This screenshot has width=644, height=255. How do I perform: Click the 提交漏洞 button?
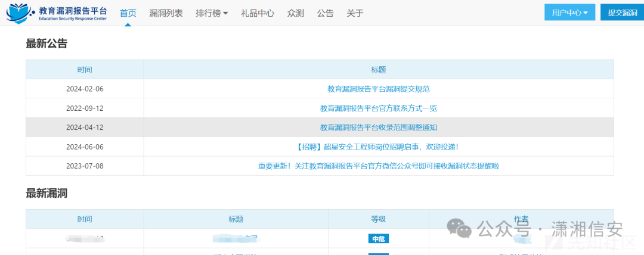click(x=622, y=13)
